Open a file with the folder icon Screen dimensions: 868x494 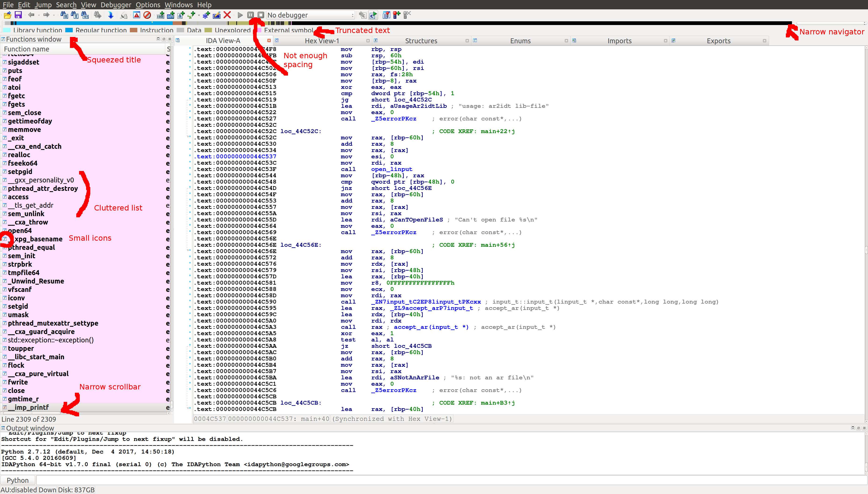[7, 15]
